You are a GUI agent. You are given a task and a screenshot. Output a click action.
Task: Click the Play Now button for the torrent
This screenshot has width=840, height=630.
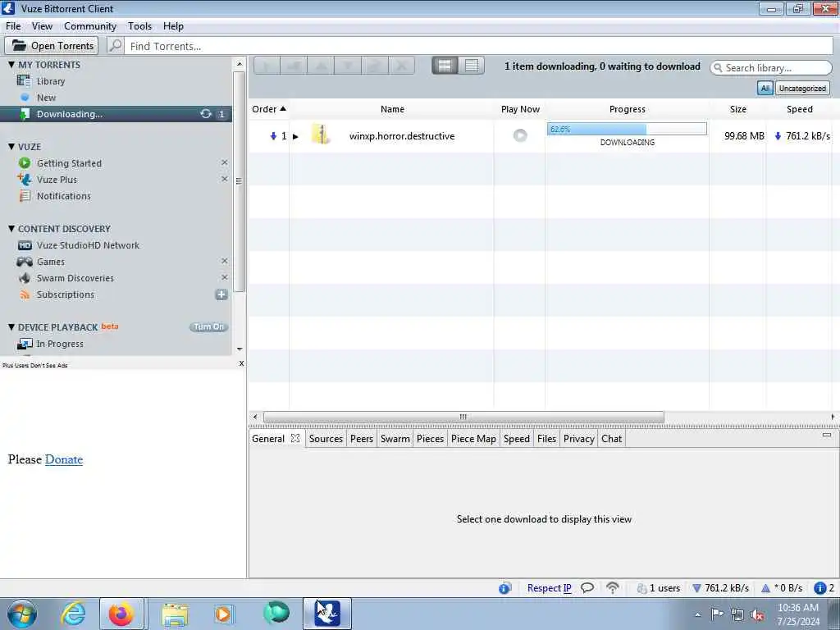tap(519, 135)
